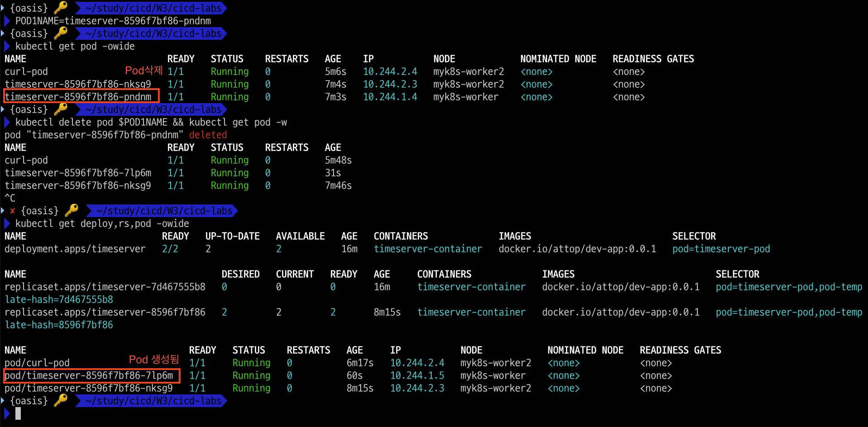Click the key icon in the final empty prompt
Image resolution: width=868 pixels, height=427 pixels.
61,400
